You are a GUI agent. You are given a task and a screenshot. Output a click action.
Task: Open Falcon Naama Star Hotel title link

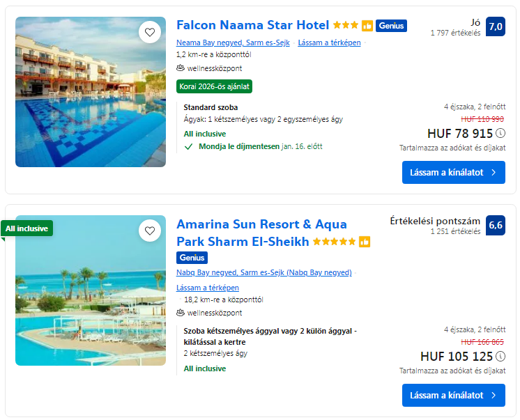252,25
